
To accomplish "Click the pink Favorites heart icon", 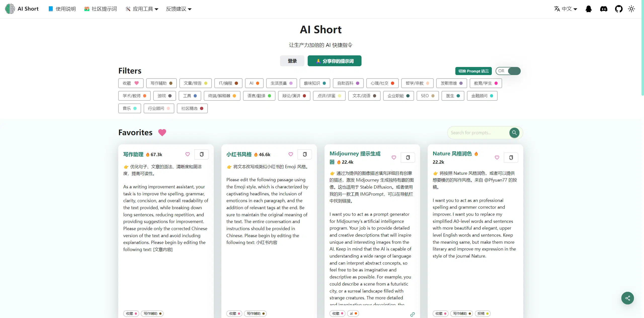I will coord(162,132).
